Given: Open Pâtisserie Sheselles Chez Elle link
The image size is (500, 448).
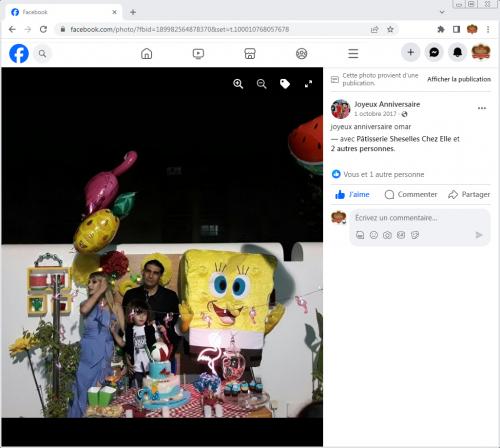Looking at the screenshot, I should [404, 139].
